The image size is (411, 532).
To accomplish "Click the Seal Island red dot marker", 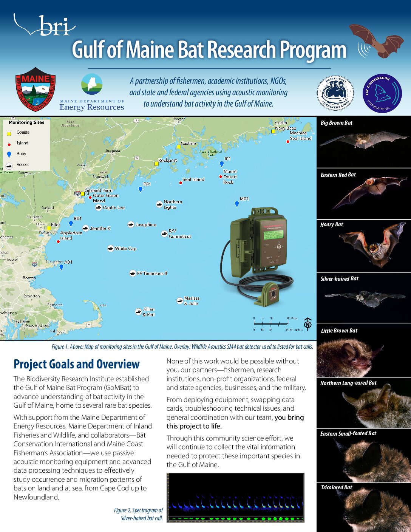I will (181, 182).
